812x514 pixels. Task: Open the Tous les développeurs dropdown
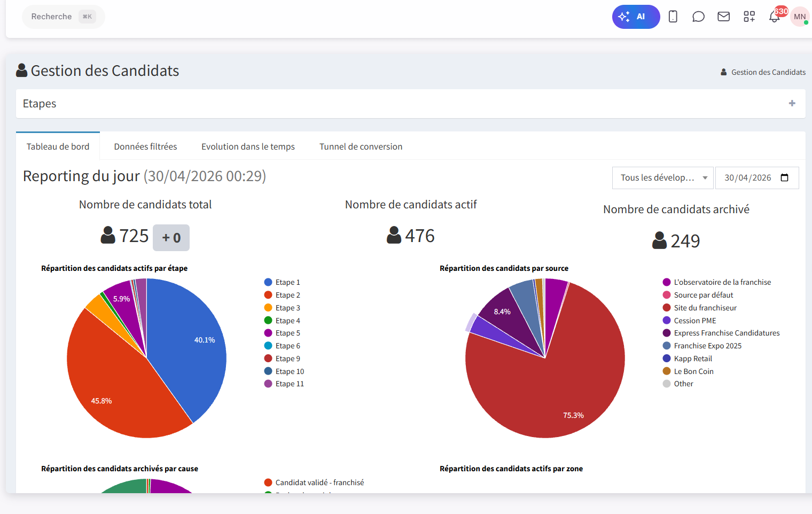click(664, 178)
